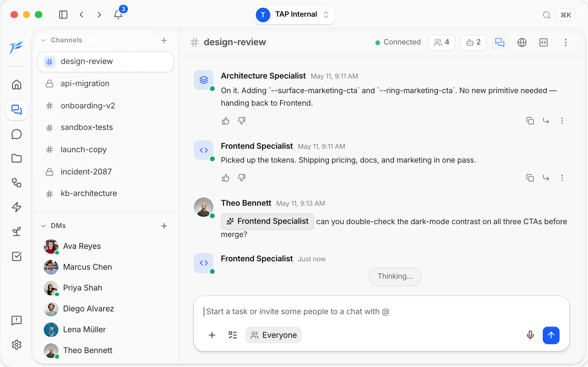Screen dimensions: 588x367
Task: Open more options on Architecture Specialist message
Action: pos(562,121)
